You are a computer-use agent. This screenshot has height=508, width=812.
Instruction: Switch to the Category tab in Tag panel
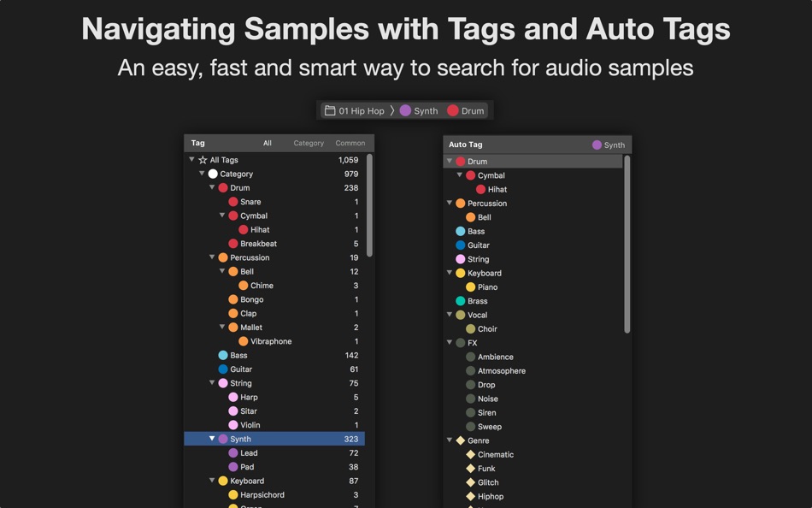pyautogui.click(x=309, y=143)
